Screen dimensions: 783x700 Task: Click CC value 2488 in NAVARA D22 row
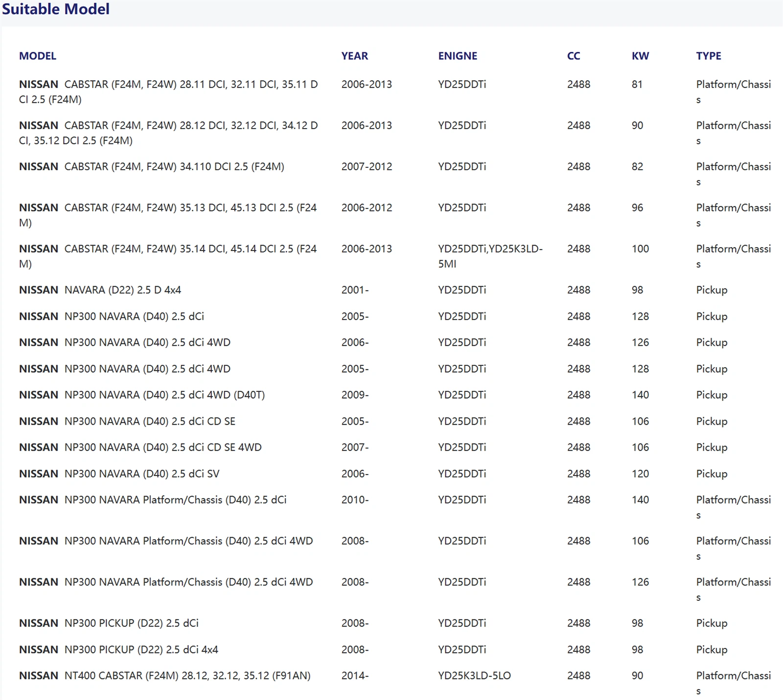pyautogui.click(x=578, y=290)
